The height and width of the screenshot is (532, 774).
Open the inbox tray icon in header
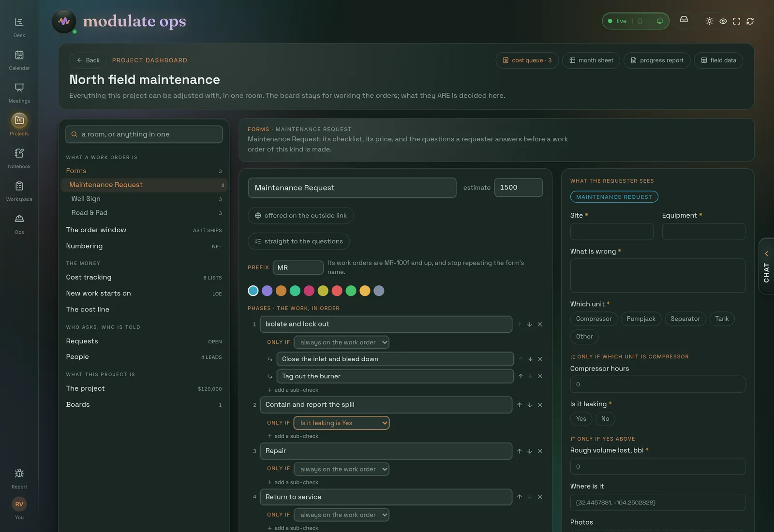point(684,19)
